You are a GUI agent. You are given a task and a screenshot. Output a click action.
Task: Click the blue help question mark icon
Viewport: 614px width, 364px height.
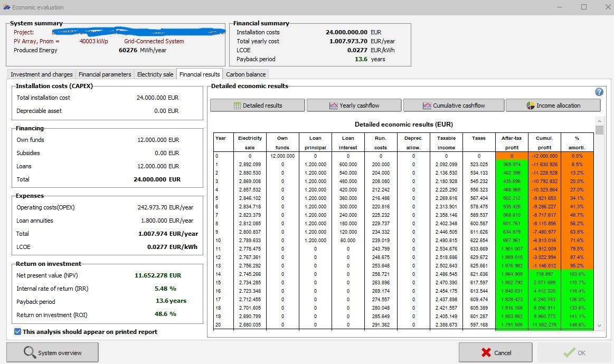pos(599,92)
